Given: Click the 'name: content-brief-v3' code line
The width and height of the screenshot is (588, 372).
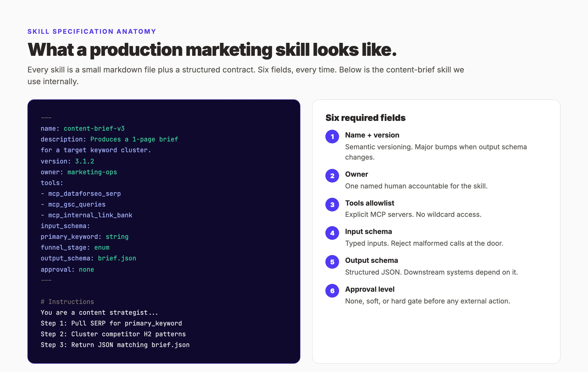Looking at the screenshot, I should pyautogui.click(x=83, y=128).
